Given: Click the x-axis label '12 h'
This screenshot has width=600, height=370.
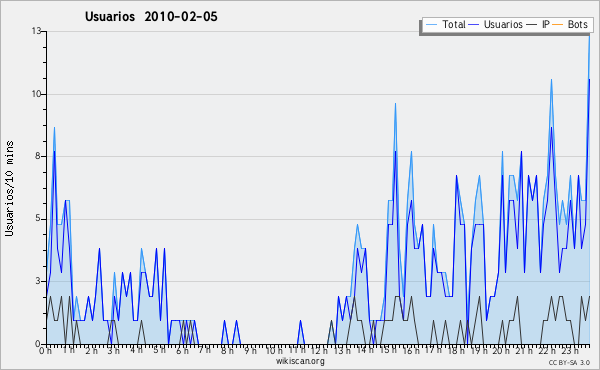Looking at the screenshot, I should coord(319,350).
